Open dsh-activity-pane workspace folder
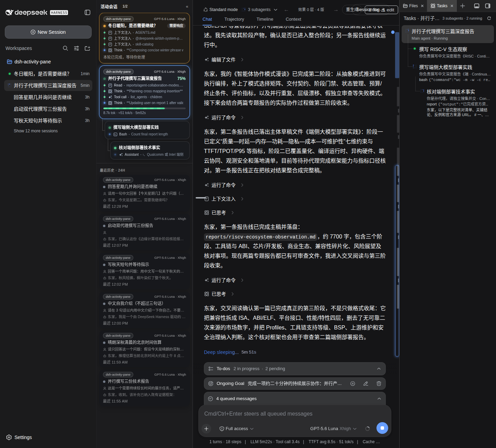Screen dimensions: 496x448 [29, 62]
